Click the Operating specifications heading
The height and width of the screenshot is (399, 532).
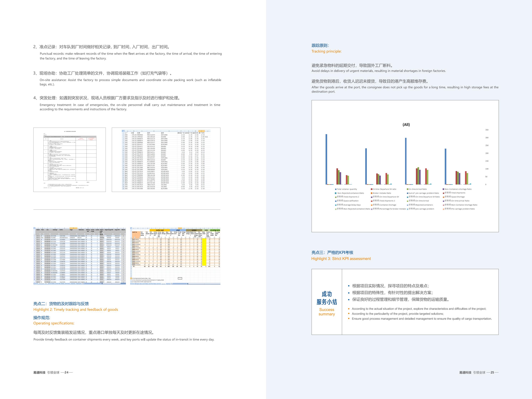[54, 323]
